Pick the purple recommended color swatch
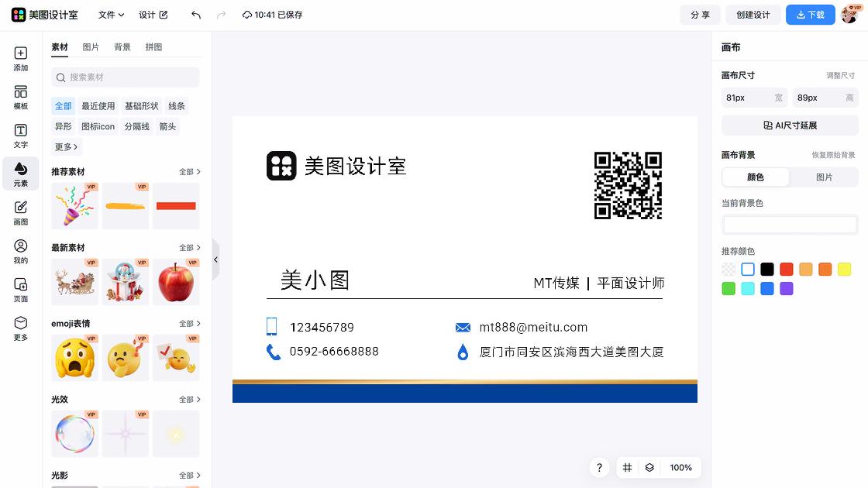 pos(787,289)
